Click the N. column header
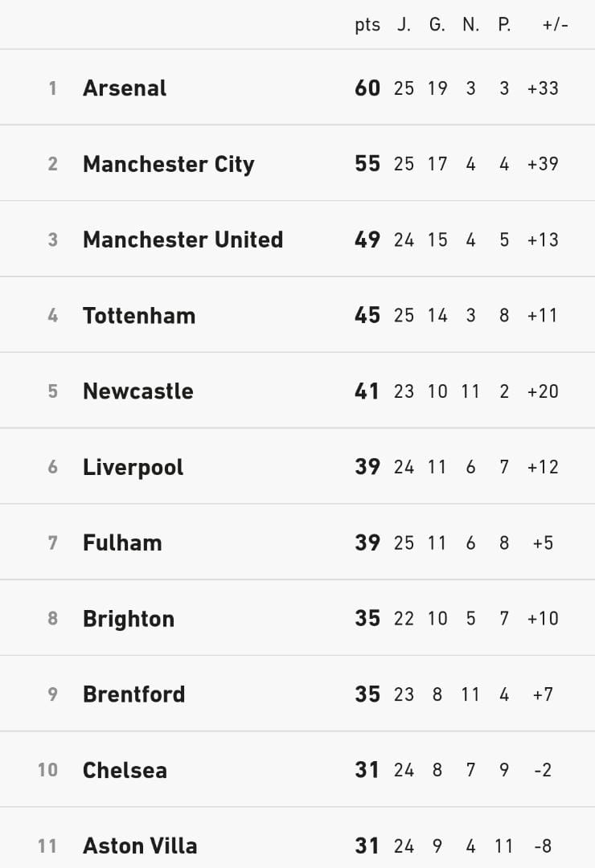The height and width of the screenshot is (868, 595). [x=470, y=25]
